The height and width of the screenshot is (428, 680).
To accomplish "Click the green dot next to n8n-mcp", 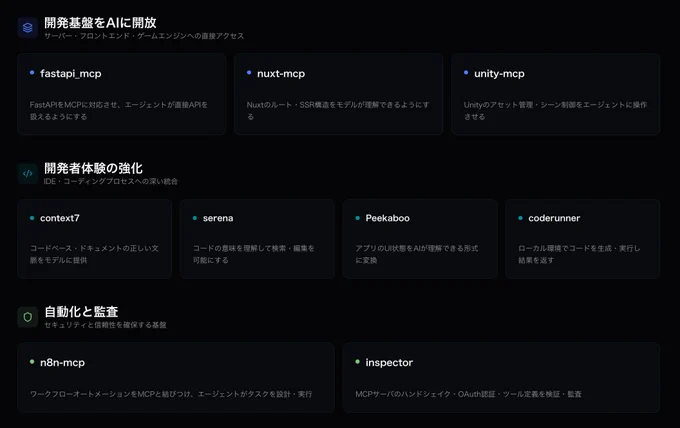I will 32,362.
